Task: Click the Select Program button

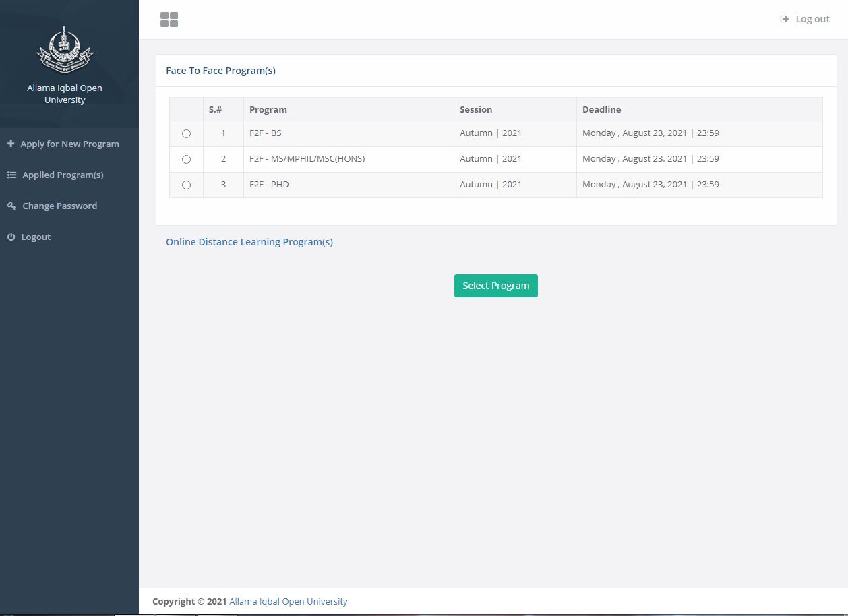Action: 496,286
